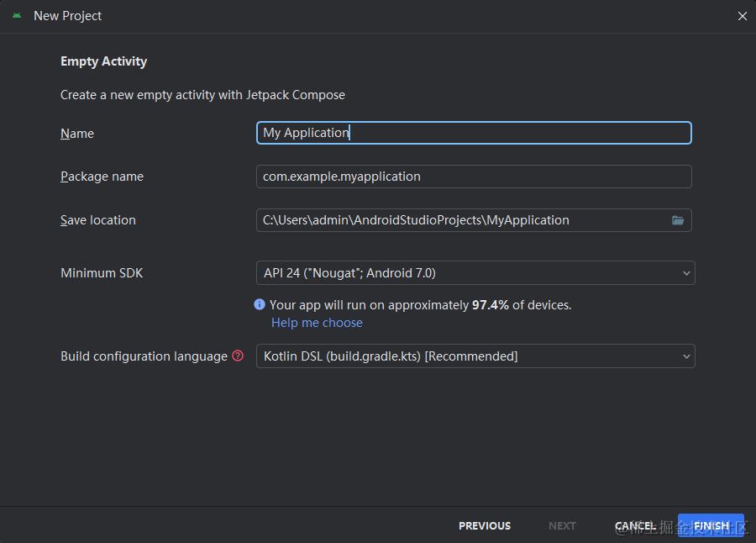Cancel the project creation
Viewport: 756px width, 543px height.
click(x=635, y=525)
